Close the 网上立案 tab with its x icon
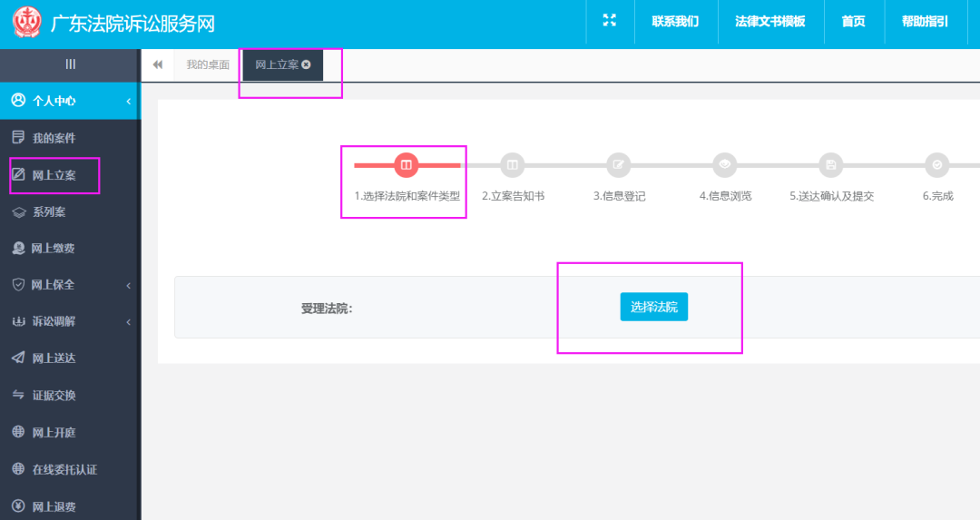This screenshot has height=520, width=980. [307, 64]
